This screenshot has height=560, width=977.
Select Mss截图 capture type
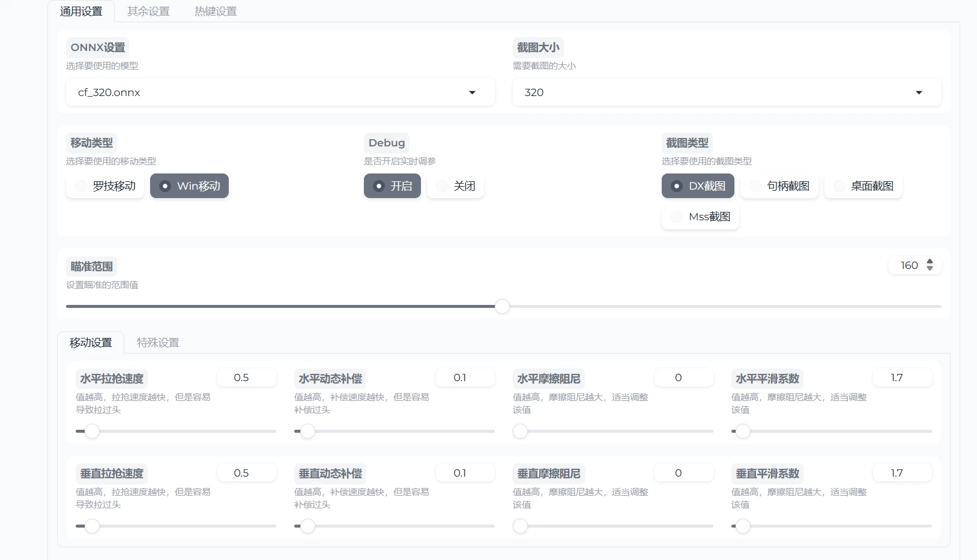[x=700, y=217]
